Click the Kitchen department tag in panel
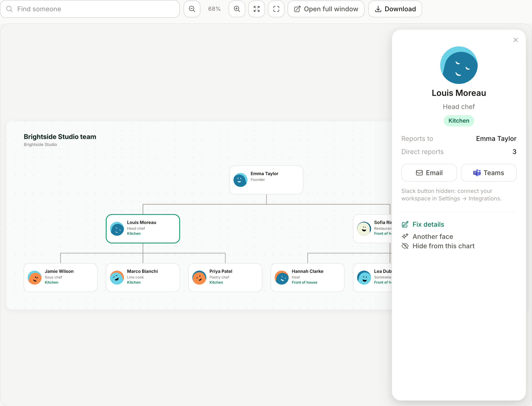532x406 pixels. [x=459, y=120]
